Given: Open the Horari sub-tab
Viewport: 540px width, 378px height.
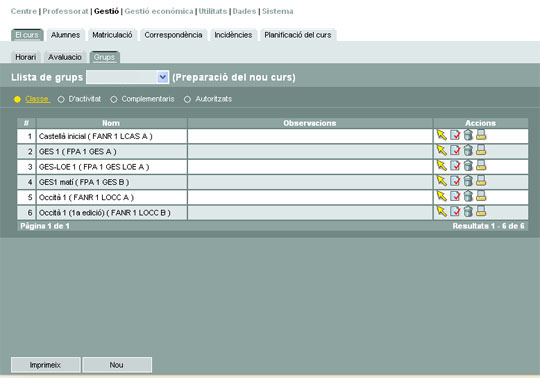Looking at the screenshot, I should [x=25, y=57].
